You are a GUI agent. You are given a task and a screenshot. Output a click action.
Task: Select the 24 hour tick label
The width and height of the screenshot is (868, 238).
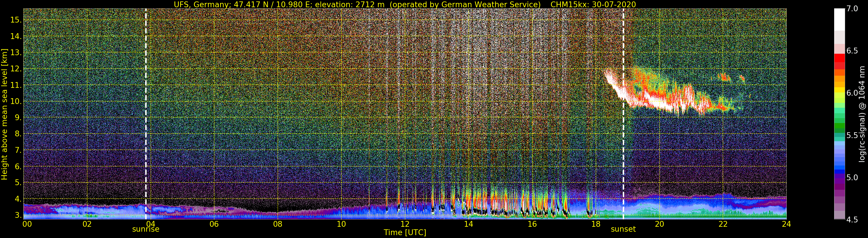pyautogui.click(x=786, y=224)
